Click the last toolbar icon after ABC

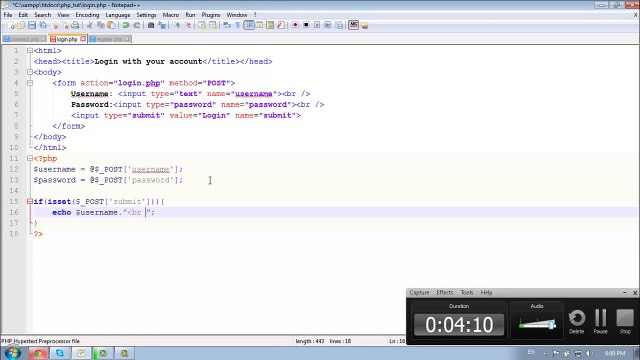[364, 25]
